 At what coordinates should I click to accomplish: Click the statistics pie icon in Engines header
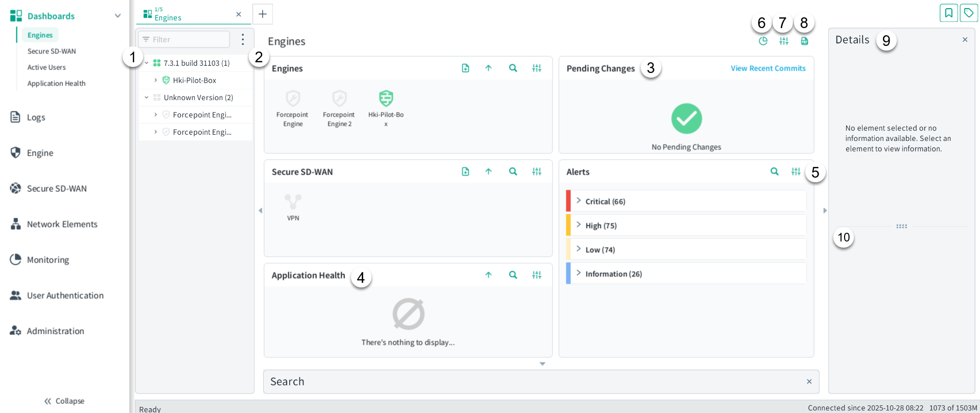tap(763, 41)
